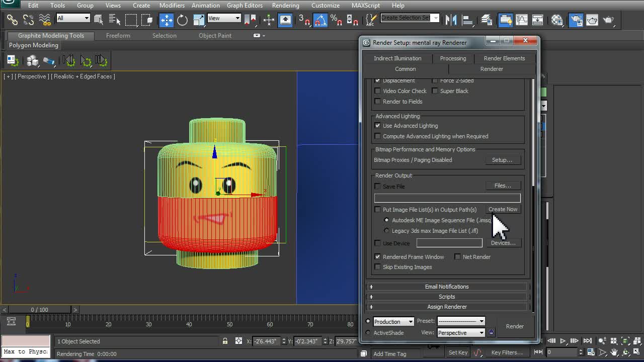The image size is (644, 362).
Task: Expand the Email Notifications rollout
Action: tap(447, 287)
